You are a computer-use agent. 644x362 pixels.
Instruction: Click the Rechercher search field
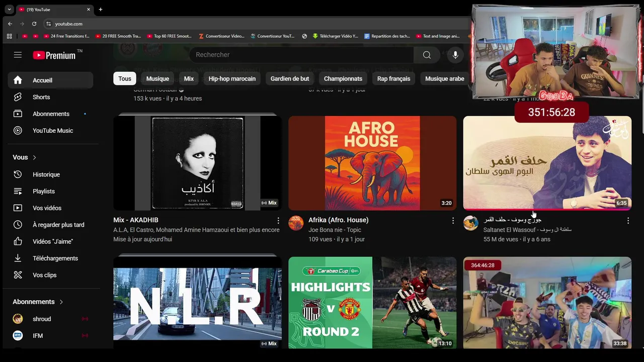coord(301,55)
